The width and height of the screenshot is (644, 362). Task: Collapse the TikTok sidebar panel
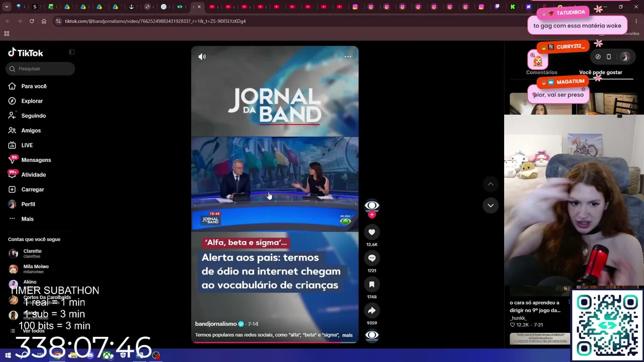click(71, 52)
